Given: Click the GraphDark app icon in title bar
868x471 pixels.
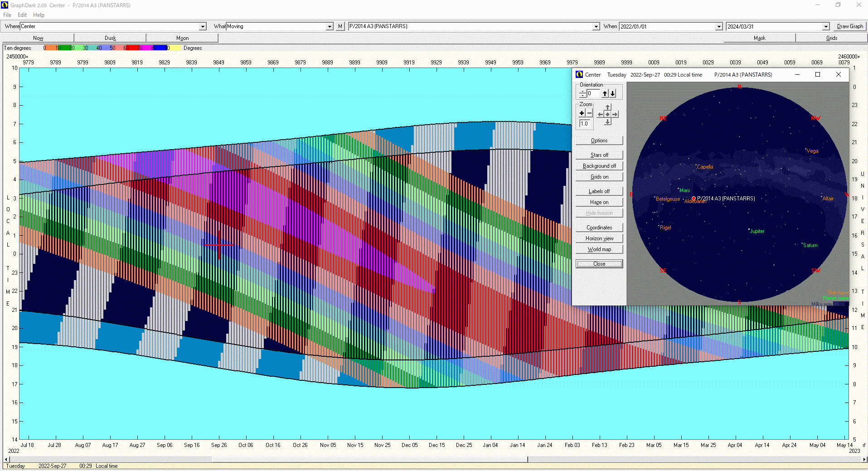Looking at the screenshot, I should coord(5,5).
